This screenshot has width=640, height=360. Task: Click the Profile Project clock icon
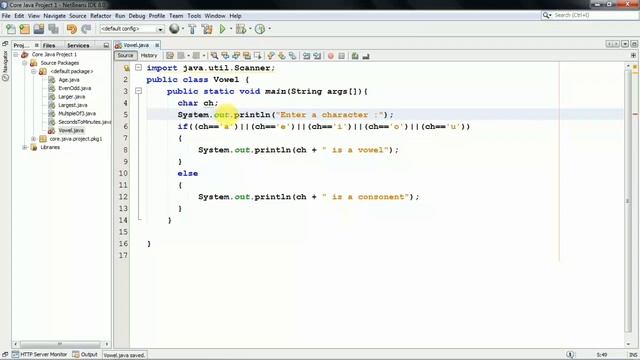(x=260, y=29)
